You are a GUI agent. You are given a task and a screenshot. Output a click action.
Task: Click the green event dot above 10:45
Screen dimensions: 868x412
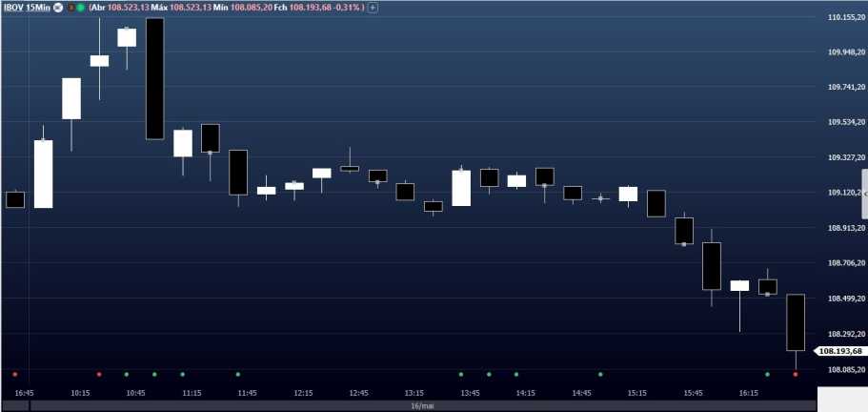pos(127,374)
